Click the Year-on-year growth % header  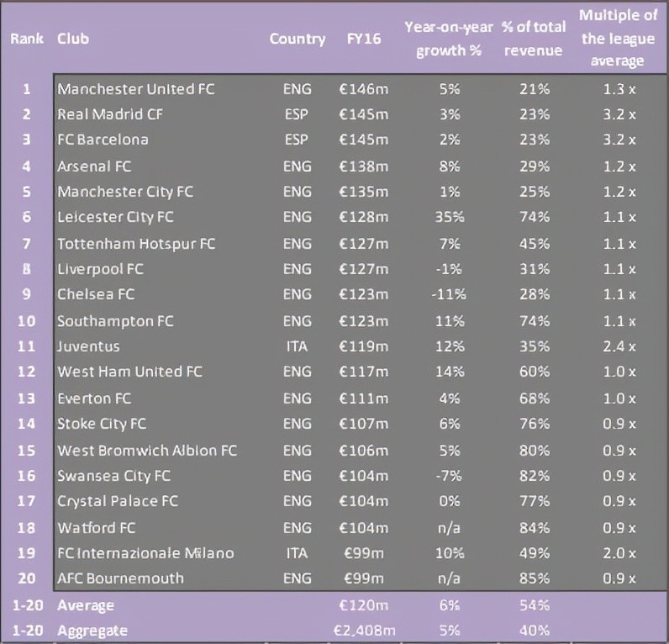(x=449, y=39)
